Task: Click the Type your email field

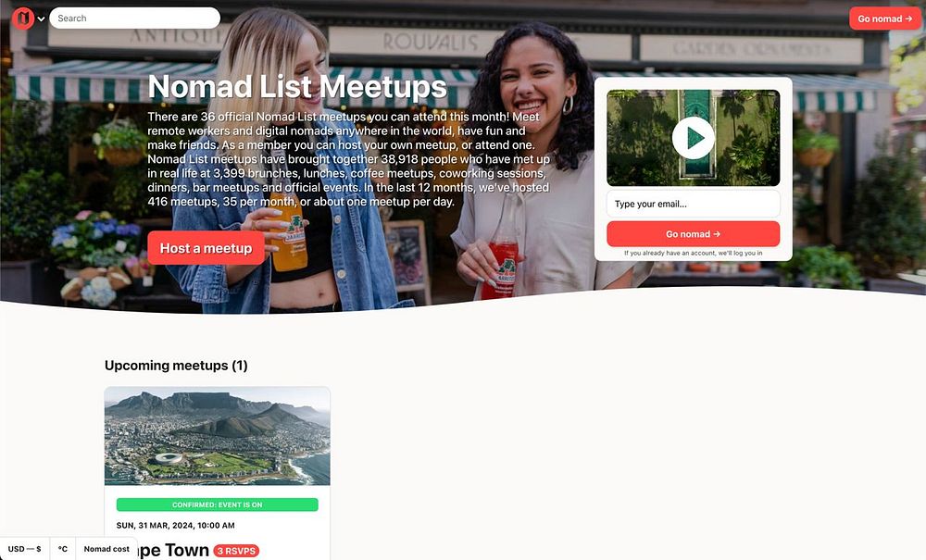Action: (694, 205)
